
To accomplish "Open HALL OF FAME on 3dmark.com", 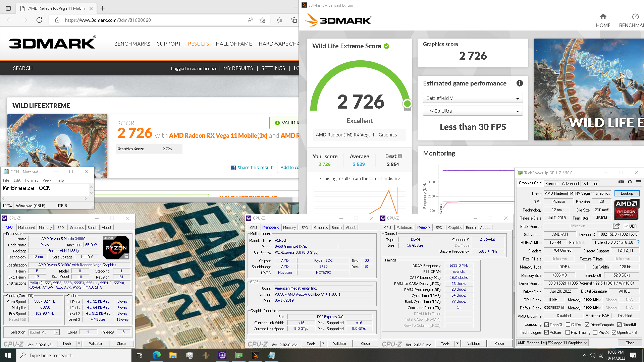I will click(x=234, y=44).
